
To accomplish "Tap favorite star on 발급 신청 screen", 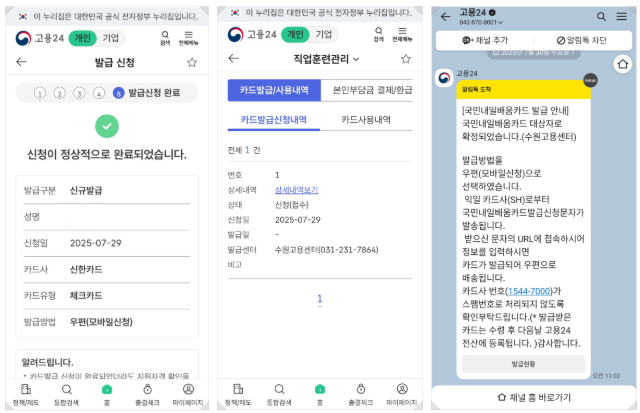I will 192,62.
